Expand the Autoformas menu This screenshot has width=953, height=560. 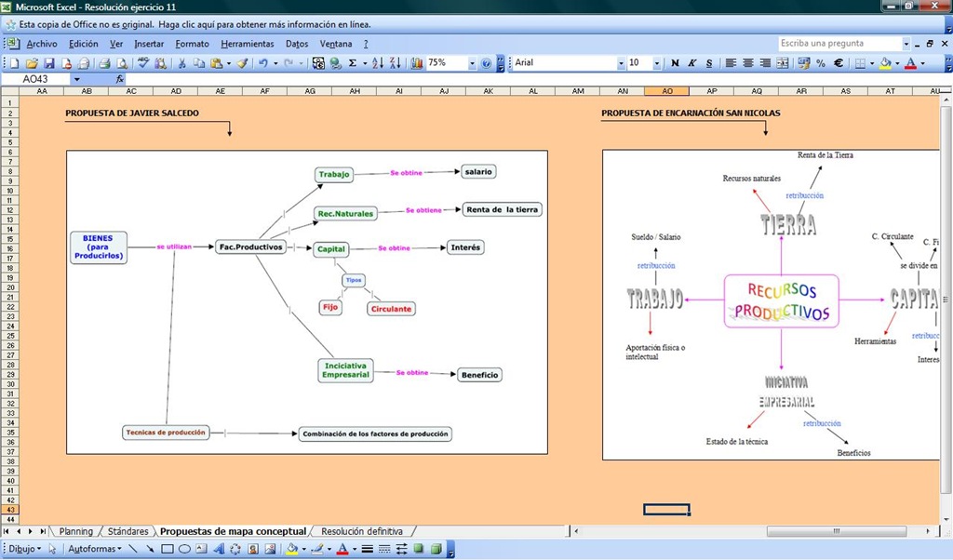point(95,549)
